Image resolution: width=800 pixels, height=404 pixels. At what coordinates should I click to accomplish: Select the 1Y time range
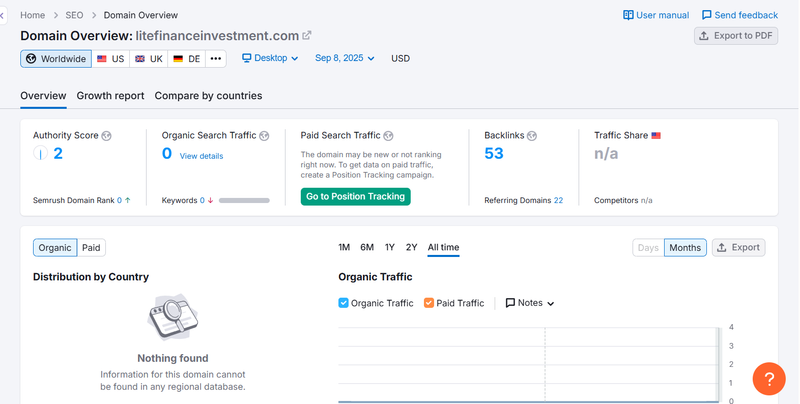[390, 247]
